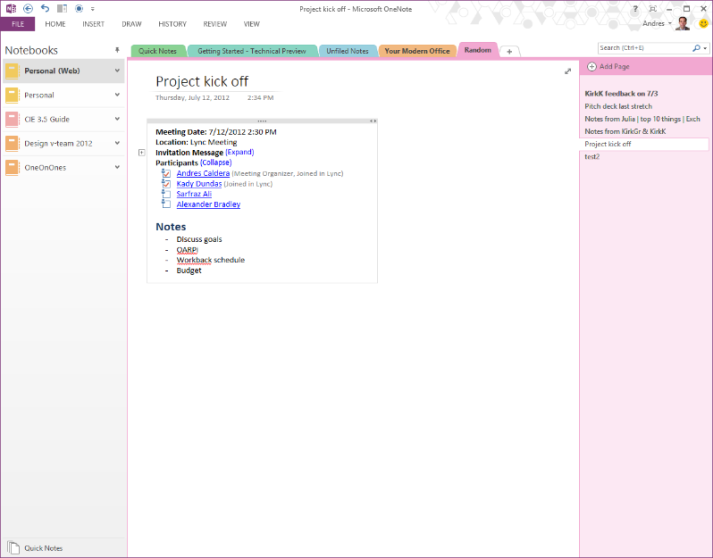The height and width of the screenshot is (558, 713).
Task: Click in the Search (Ctrl+E) box
Action: click(644, 48)
